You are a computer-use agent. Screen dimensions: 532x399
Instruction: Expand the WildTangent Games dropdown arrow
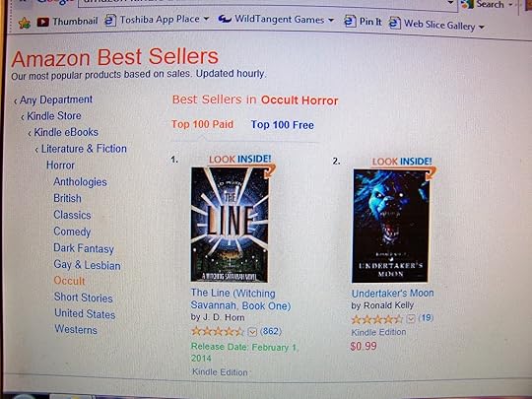[331, 21]
